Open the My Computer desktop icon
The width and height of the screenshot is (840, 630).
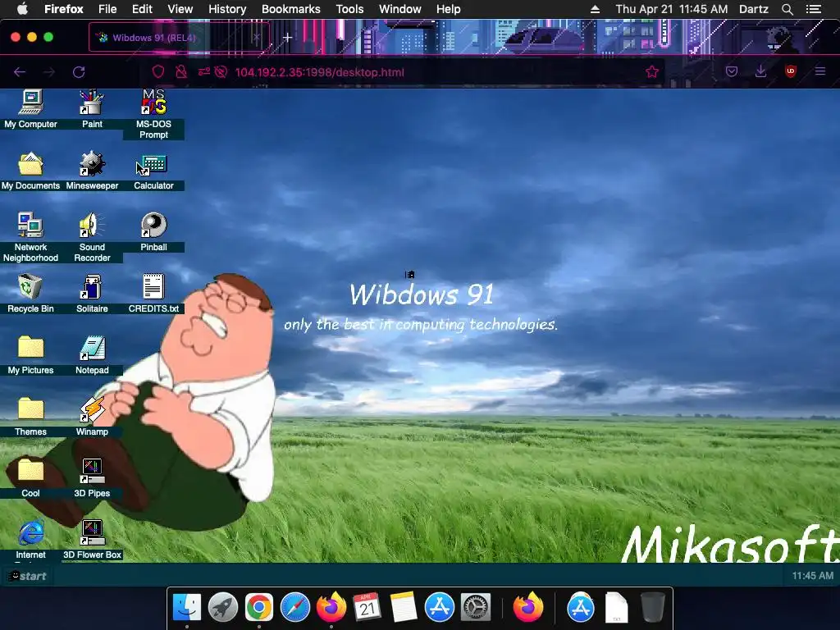30,109
